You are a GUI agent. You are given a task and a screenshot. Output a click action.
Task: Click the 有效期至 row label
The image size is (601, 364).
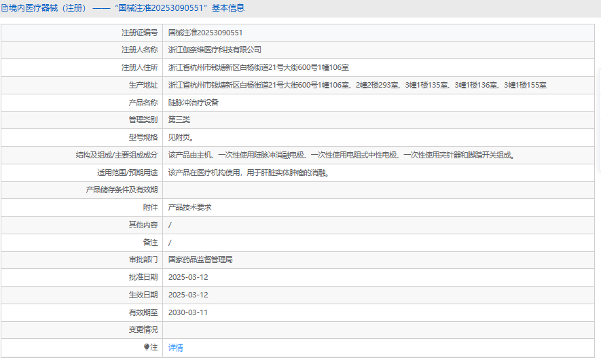(143, 312)
